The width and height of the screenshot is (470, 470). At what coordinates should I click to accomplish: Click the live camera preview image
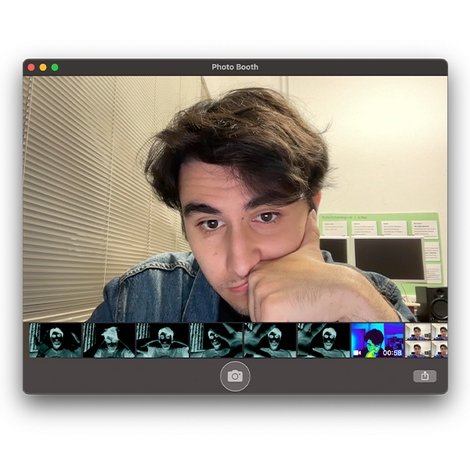click(x=235, y=199)
